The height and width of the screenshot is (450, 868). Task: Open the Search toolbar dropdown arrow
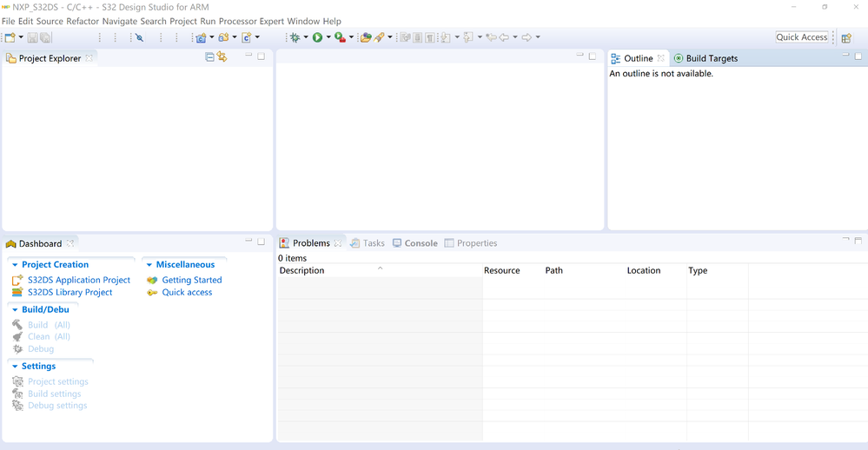[390, 37]
